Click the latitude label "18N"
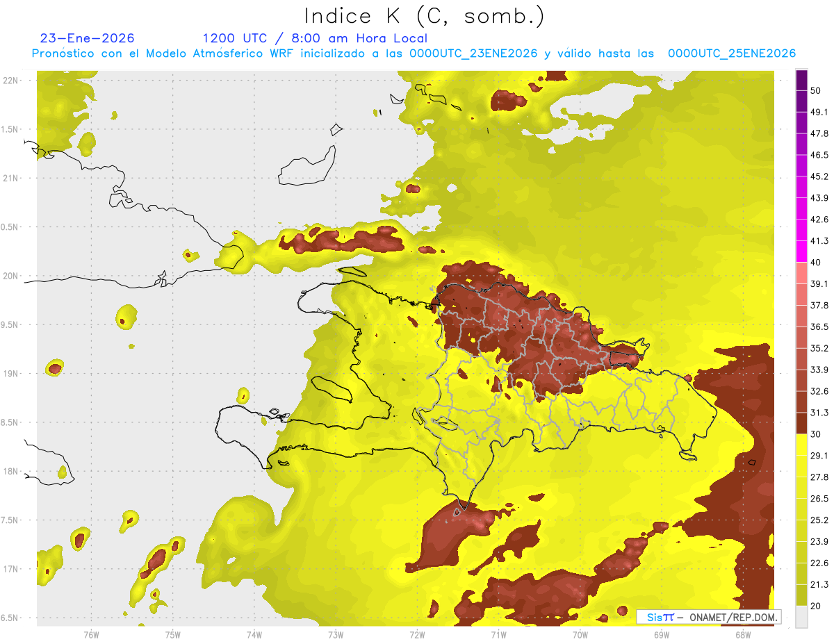 (12, 471)
